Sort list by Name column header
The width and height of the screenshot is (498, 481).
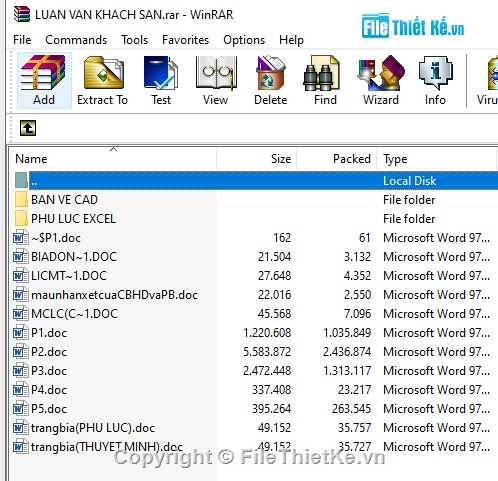[x=113, y=159]
